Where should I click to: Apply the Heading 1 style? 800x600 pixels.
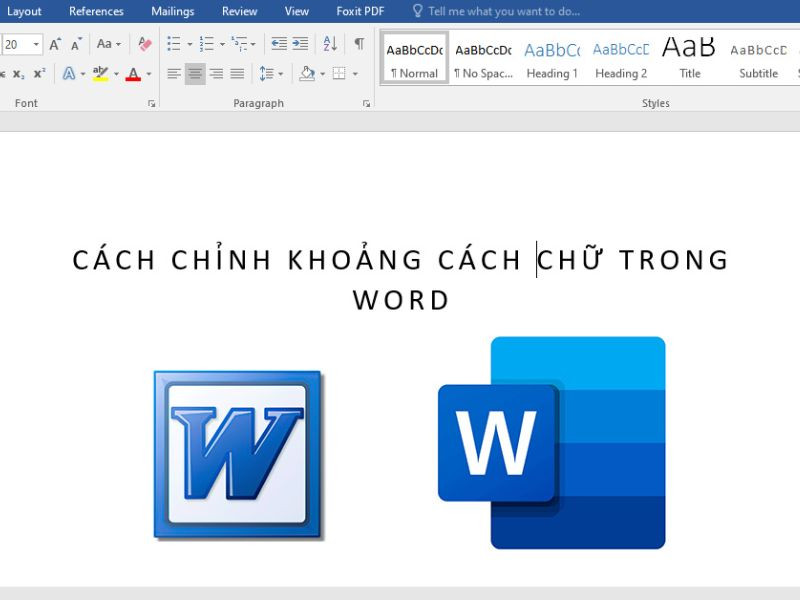click(x=552, y=58)
